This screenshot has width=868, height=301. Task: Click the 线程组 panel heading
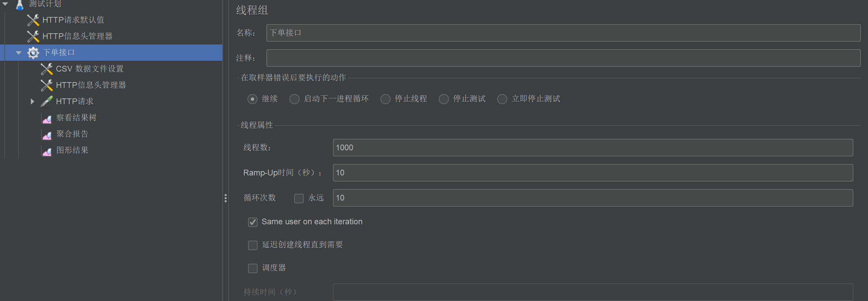tap(252, 10)
